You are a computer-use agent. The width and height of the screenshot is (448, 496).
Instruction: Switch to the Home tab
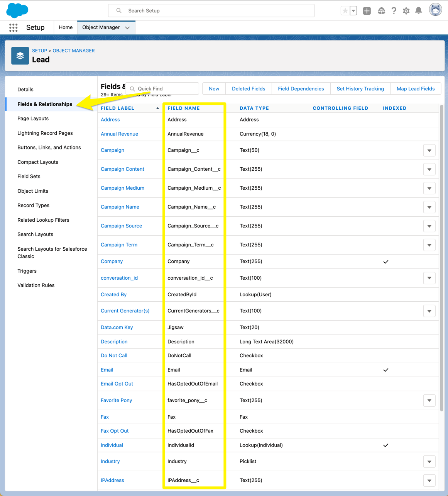[66, 27]
